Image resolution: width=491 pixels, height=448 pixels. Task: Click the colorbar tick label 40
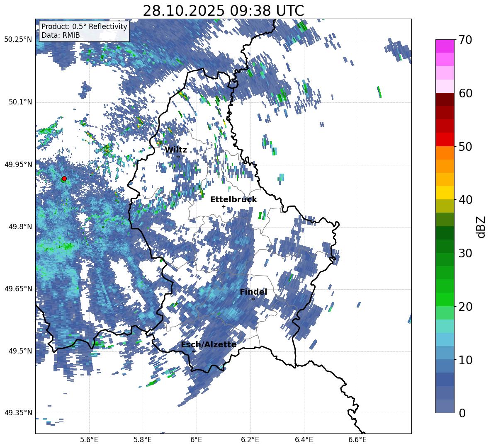point(465,200)
